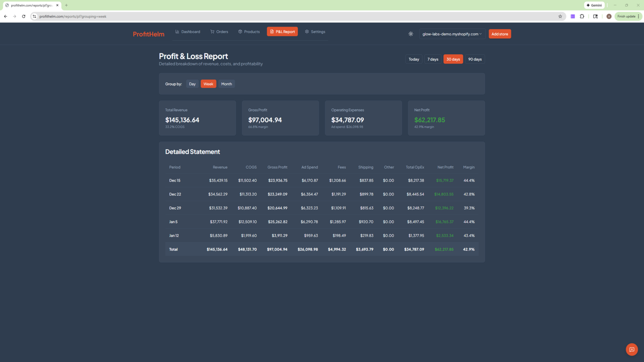
Task: Go forward in browser history
Action: click(14, 16)
